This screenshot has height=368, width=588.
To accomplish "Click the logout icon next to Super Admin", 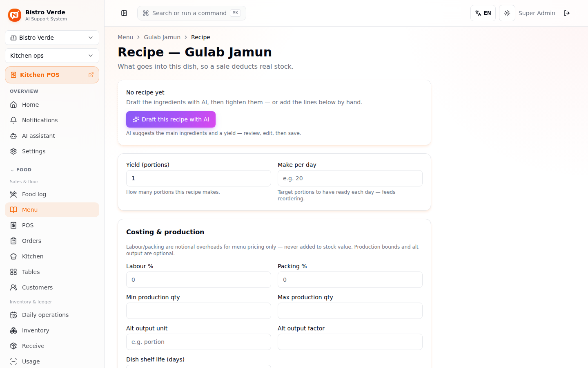I will [x=567, y=13].
